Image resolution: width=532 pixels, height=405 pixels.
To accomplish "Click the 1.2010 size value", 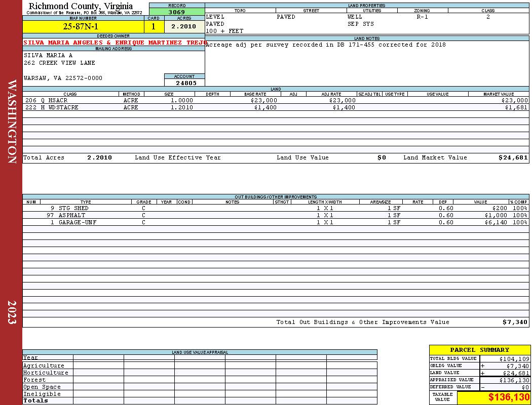I will click(x=181, y=107).
